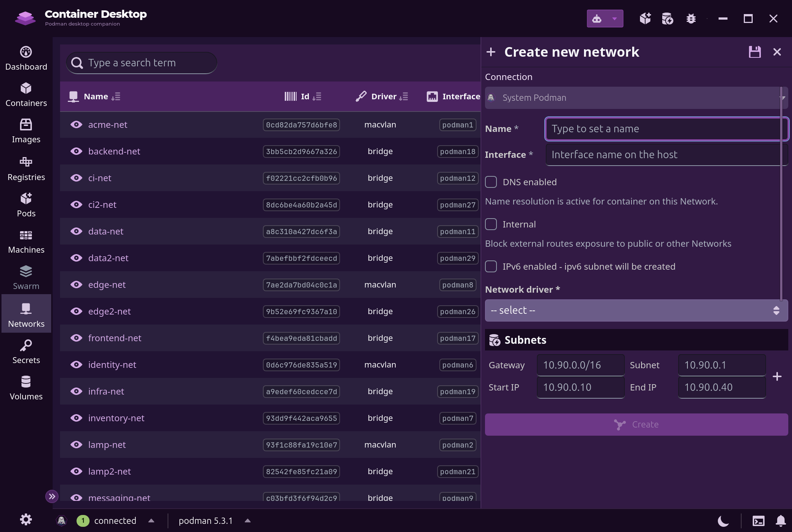Enable IPv6 subnet checkbox

pyautogui.click(x=491, y=266)
